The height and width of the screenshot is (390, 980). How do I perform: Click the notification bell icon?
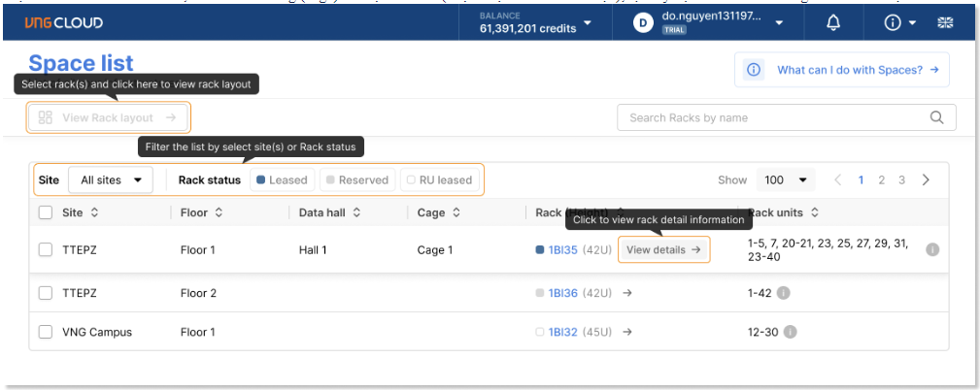point(832,23)
